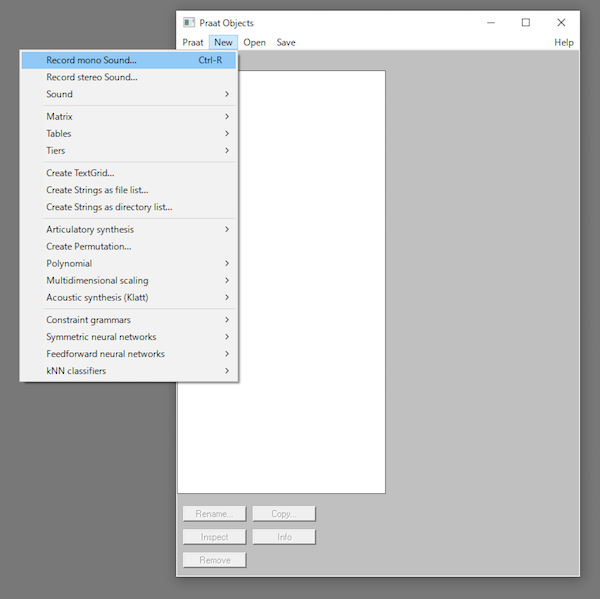The image size is (600, 599).
Task: Click the Praat application icon in title bar
Action: click(188, 23)
